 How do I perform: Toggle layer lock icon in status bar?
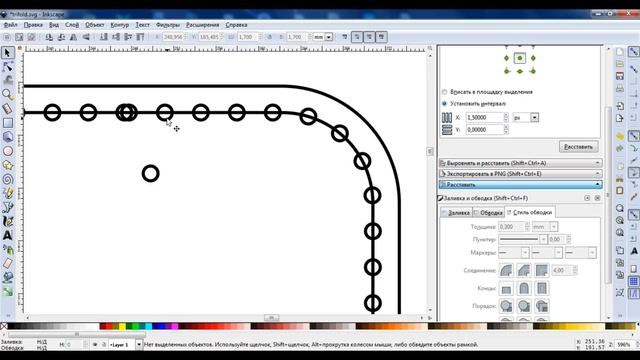pyautogui.click(x=104, y=345)
